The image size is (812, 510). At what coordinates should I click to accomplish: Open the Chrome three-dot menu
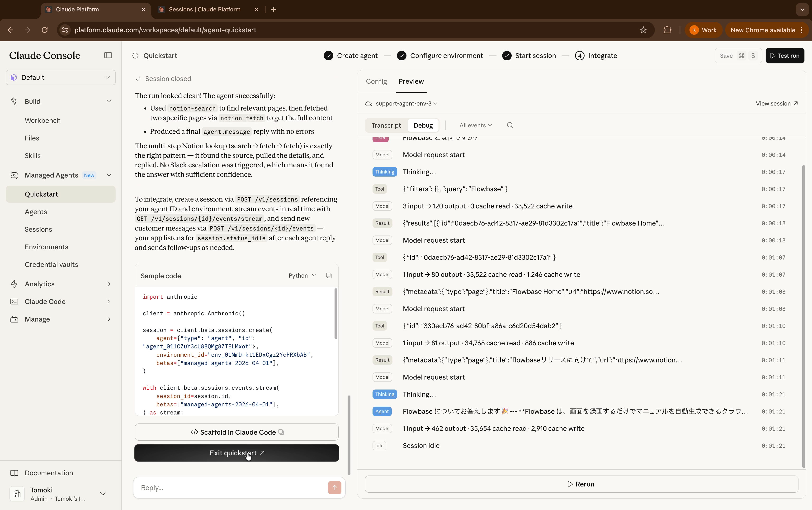(x=802, y=30)
